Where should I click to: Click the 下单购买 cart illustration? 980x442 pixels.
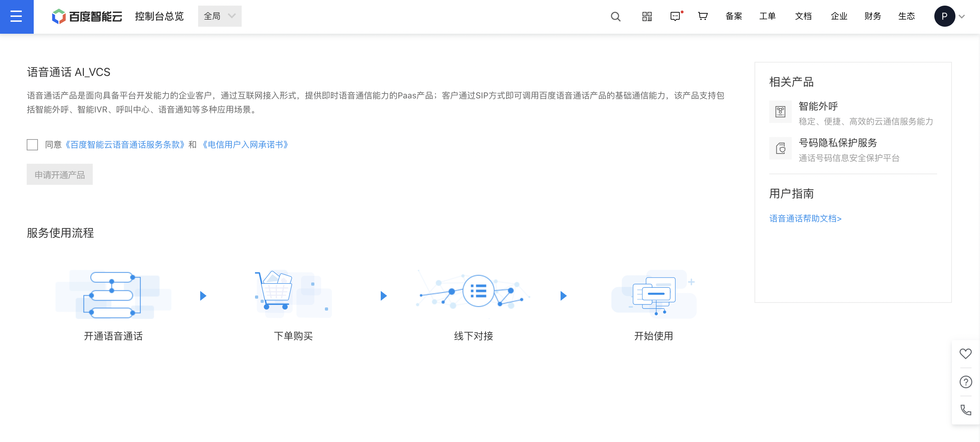(x=293, y=295)
